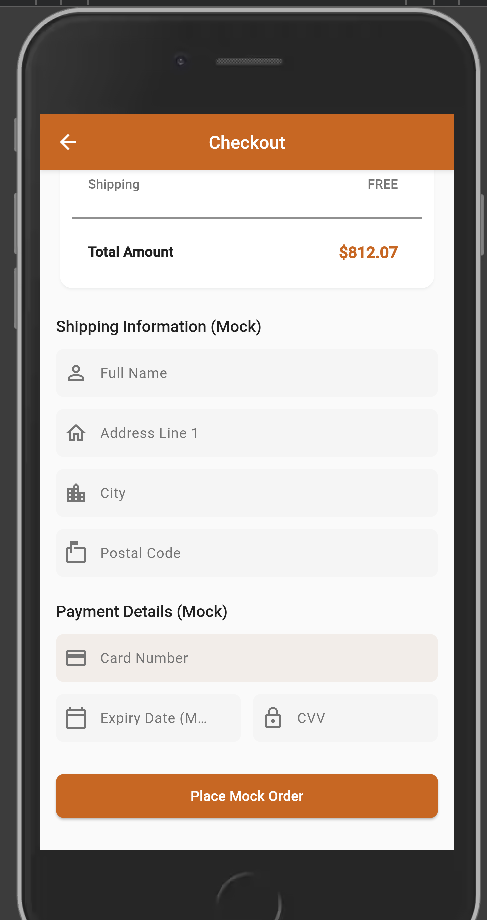Select the Postal Code text field
This screenshot has height=920, width=487.
247,553
